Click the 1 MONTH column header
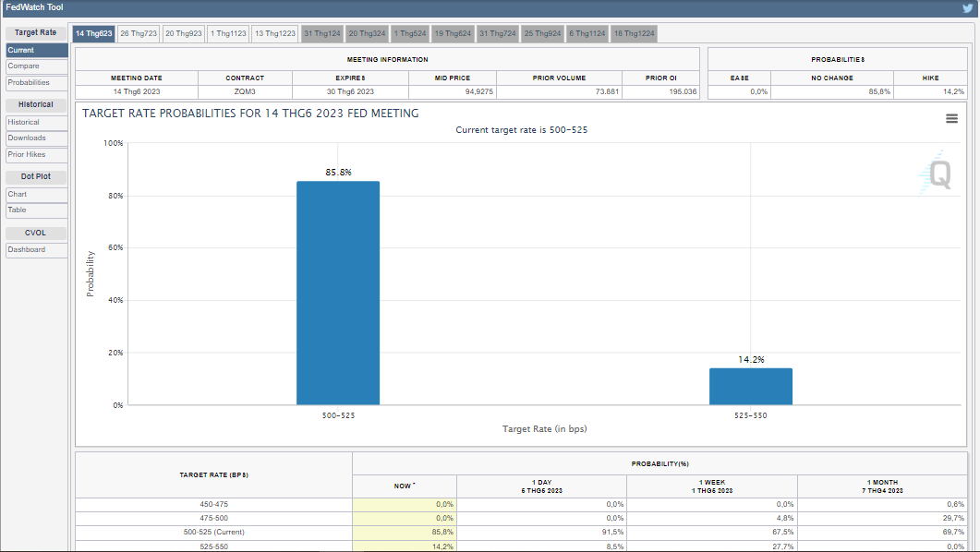This screenshot has width=980, height=552. (x=882, y=486)
